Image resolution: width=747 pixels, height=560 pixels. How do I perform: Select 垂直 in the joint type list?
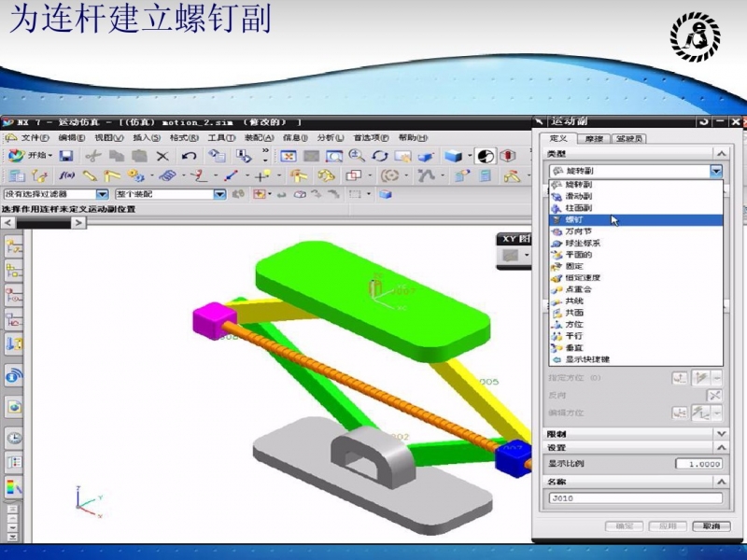tap(636, 348)
